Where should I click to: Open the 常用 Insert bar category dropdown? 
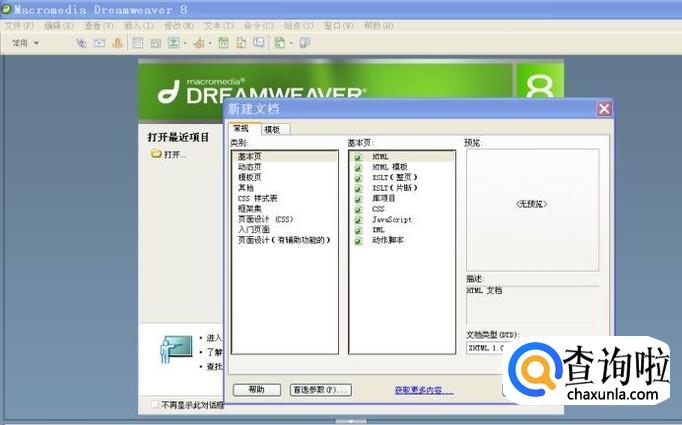pos(25,43)
